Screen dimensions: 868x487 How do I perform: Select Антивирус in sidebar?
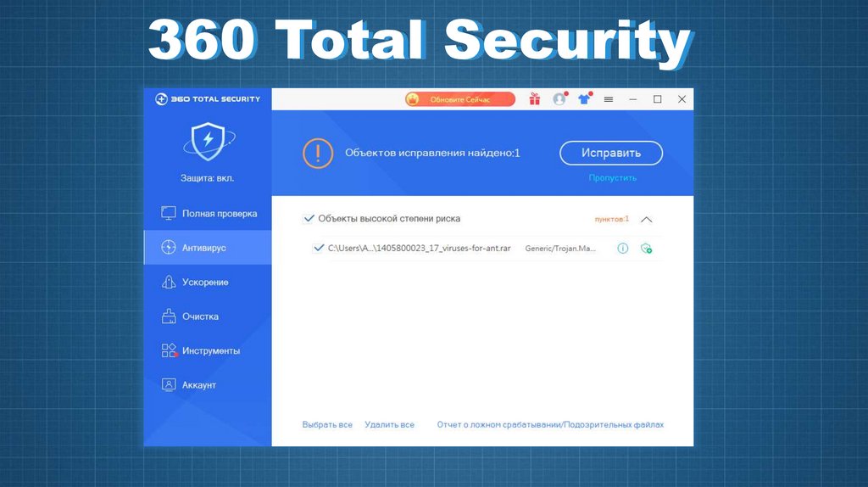pyautogui.click(x=209, y=248)
